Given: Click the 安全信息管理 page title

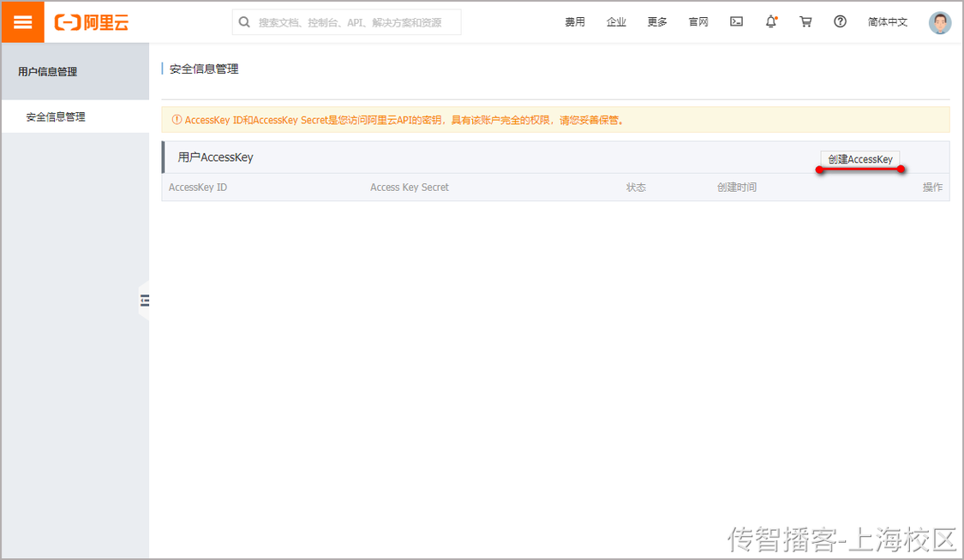Looking at the screenshot, I should click(x=203, y=69).
